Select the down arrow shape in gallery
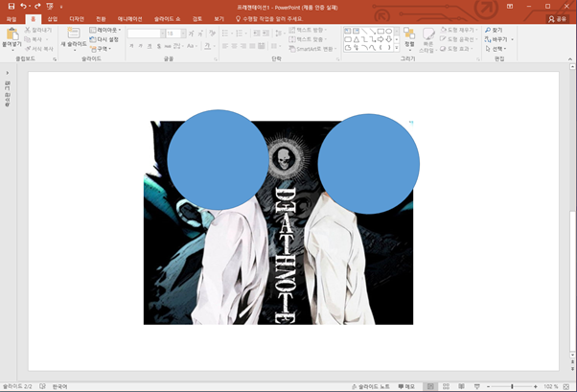 click(x=389, y=39)
